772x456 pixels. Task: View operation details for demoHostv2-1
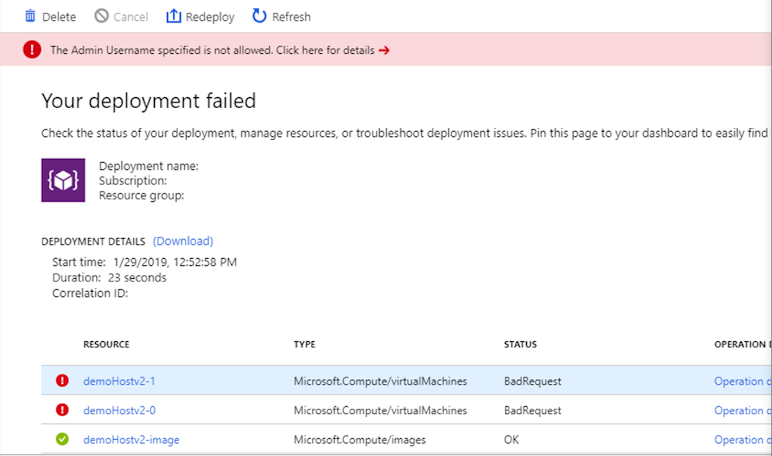click(x=742, y=381)
